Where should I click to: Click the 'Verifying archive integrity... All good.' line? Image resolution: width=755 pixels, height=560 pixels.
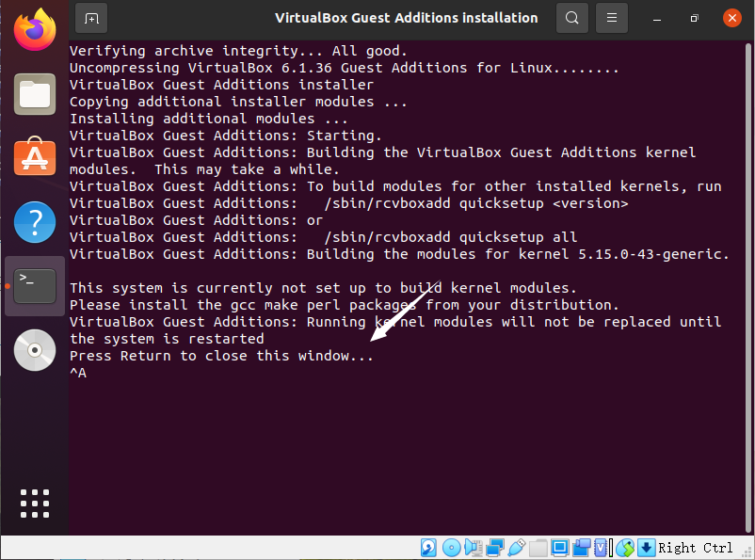(x=238, y=51)
